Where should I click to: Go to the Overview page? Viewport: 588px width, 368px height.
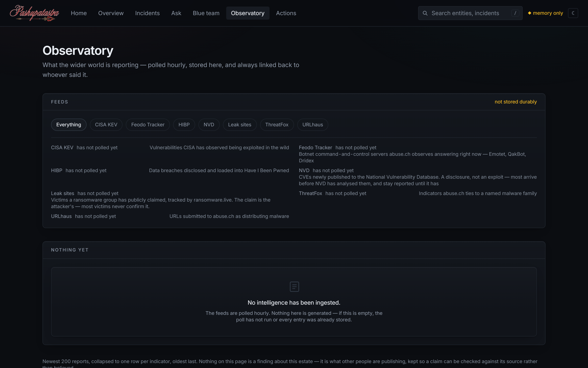tap(111, 13)
